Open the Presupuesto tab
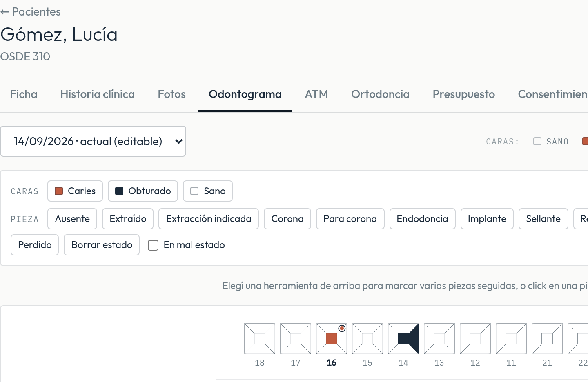This screenshot has height=382, width=588. tap(464, 94)
